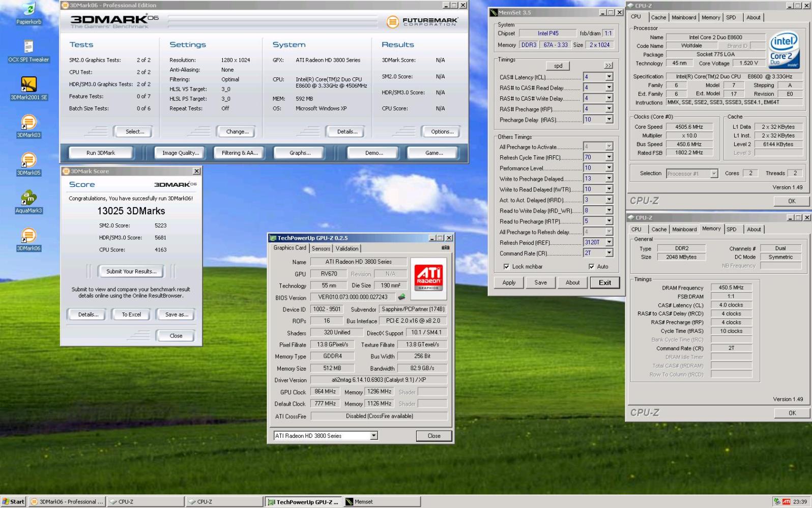Click the DRAM Frequency 450.5 MHz value
The height and width of the screenshot is (508, 812).
pyautogui.click(x=731, y=288)
